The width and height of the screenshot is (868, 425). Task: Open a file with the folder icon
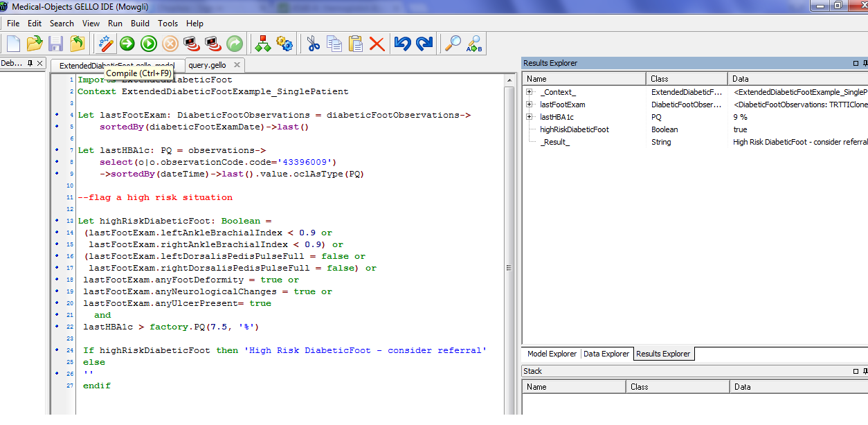click(35, 44)
